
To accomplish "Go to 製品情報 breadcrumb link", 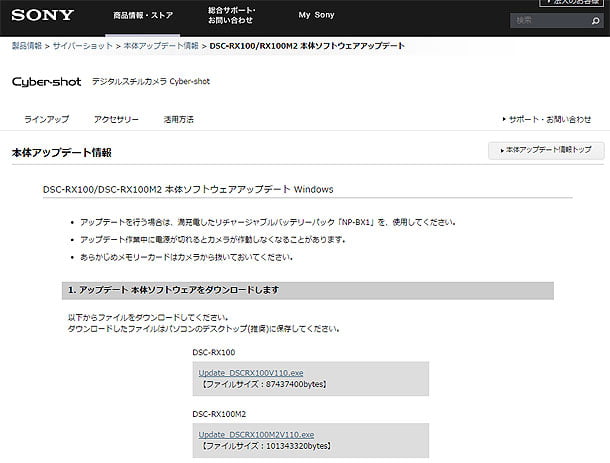I will click(26, 46).
